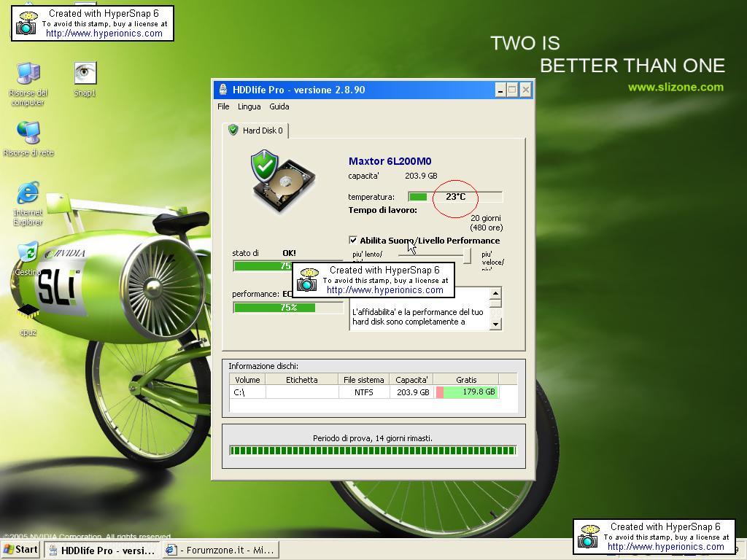747x560 pixels.
Task: Toggle Abilita Suono/Livello Performance checkbox
Action: pos(353,240)
